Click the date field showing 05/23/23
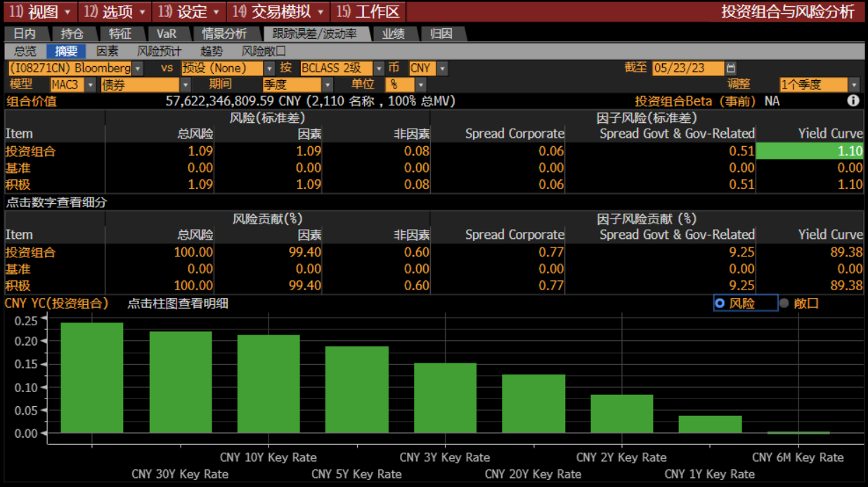Viewport: 868px width, 487px height. tap(687, 68)
